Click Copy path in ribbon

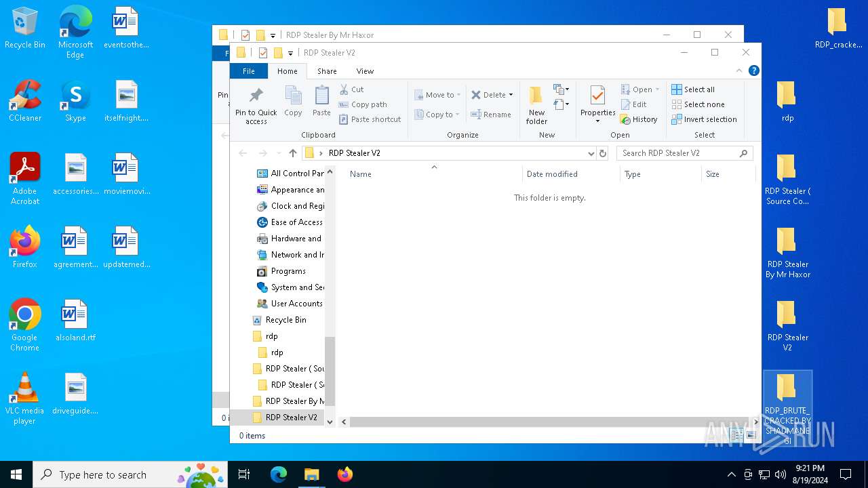click(x=363, y=104)
